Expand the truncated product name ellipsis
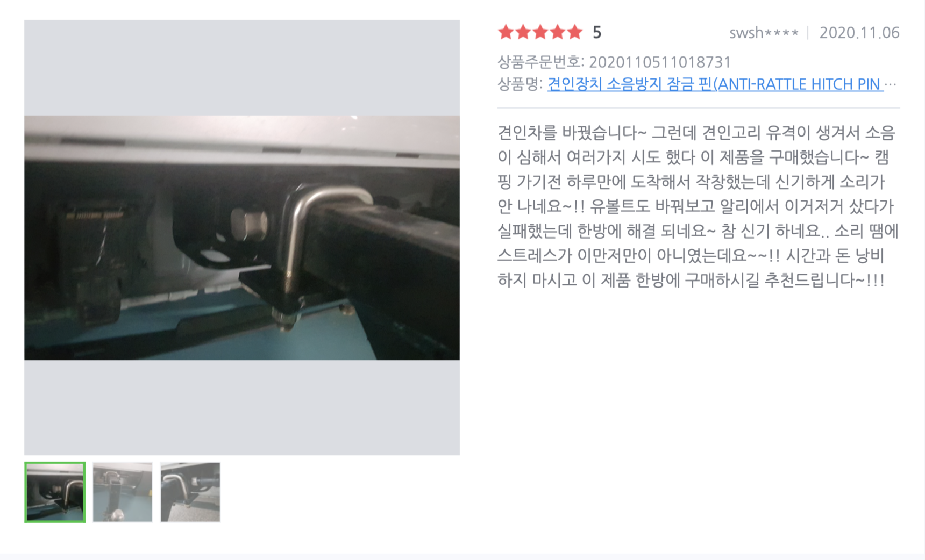 [891, 84]
